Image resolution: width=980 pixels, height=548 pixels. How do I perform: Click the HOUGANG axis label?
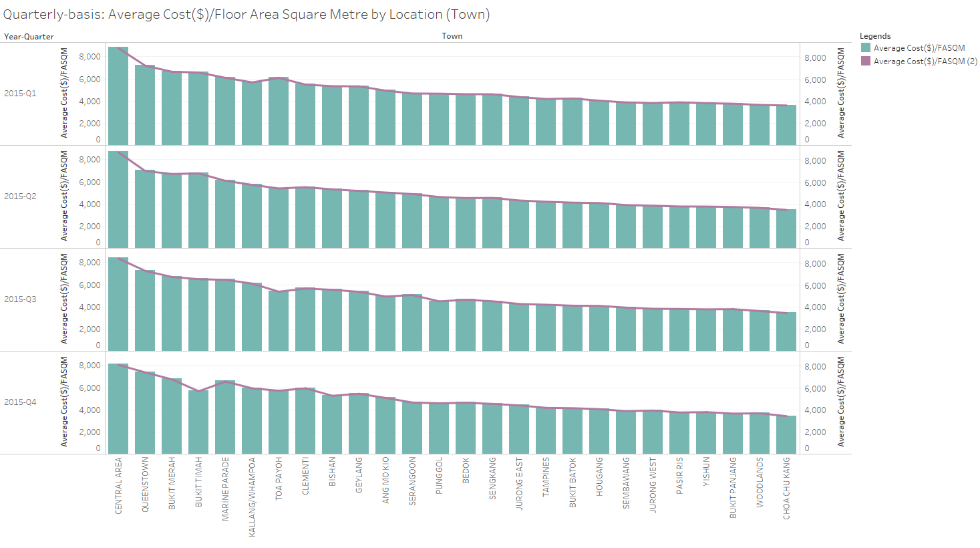[599, 476]
